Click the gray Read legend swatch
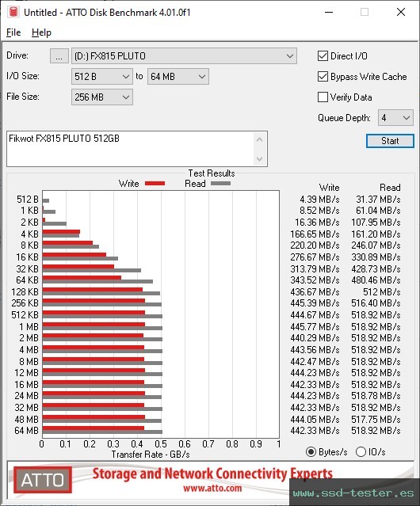This screenshot has height=506, width=420. (220, 183)
